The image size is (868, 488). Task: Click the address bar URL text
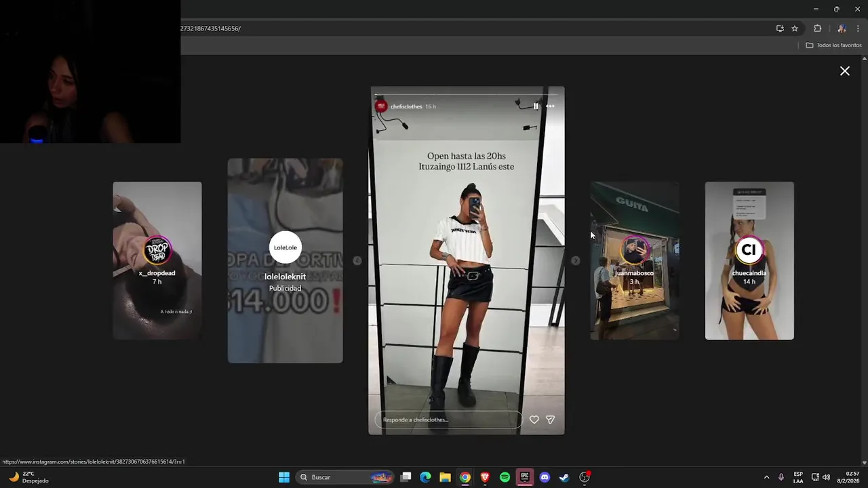[x=211, y=28]
